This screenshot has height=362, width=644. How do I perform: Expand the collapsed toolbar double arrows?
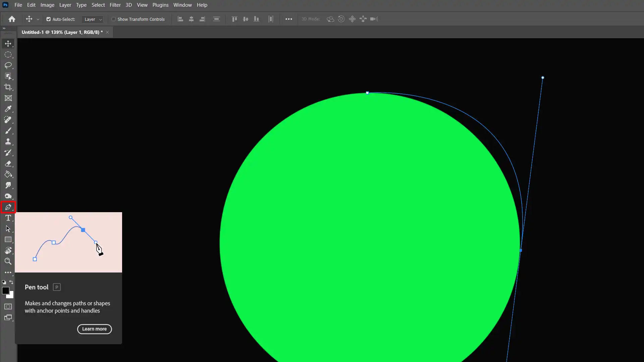pos(4,28)
